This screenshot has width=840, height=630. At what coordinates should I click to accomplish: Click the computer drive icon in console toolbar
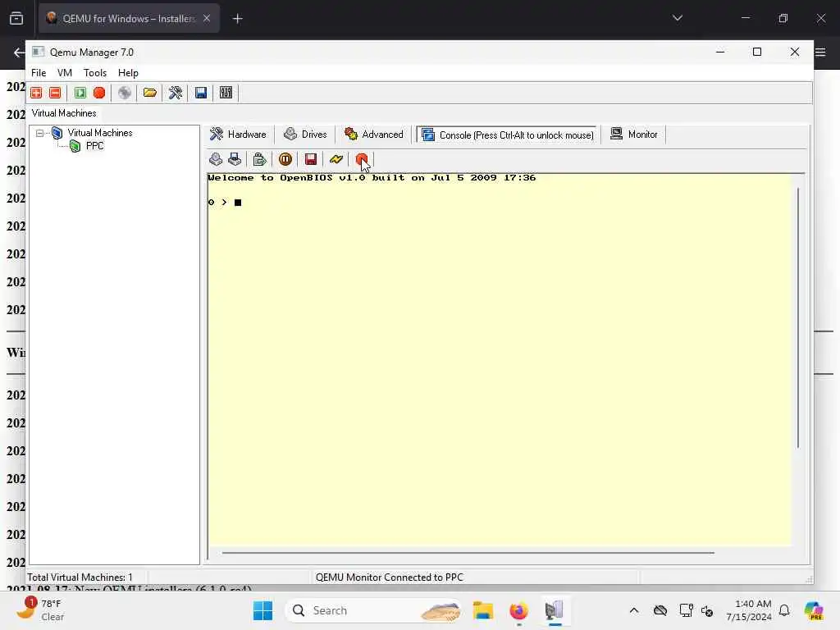[x=235, y=159]
